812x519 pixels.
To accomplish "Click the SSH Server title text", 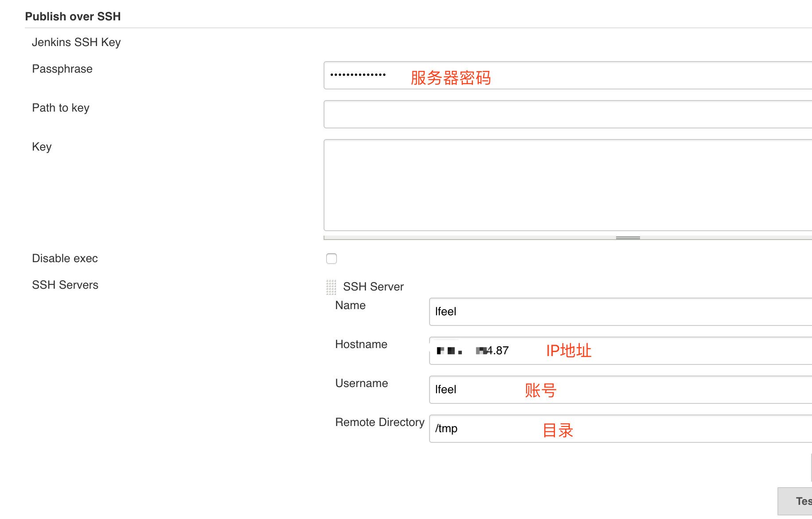I will point(373,287).
